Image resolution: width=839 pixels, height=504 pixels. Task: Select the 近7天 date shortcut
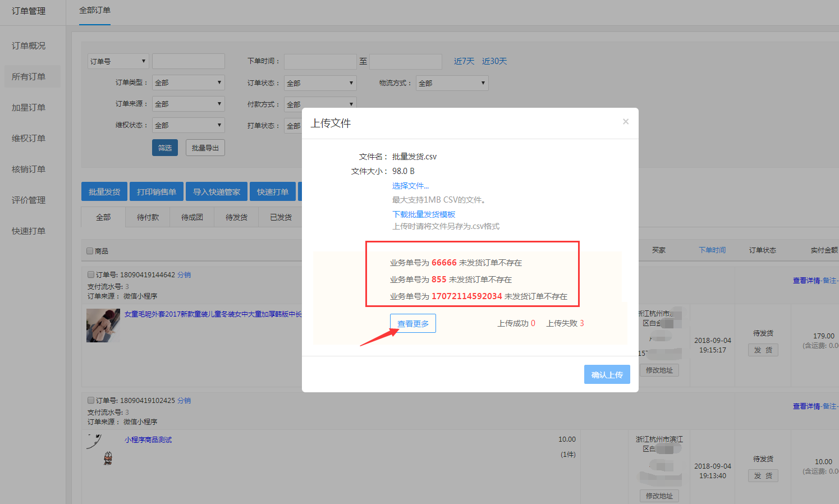464,61
